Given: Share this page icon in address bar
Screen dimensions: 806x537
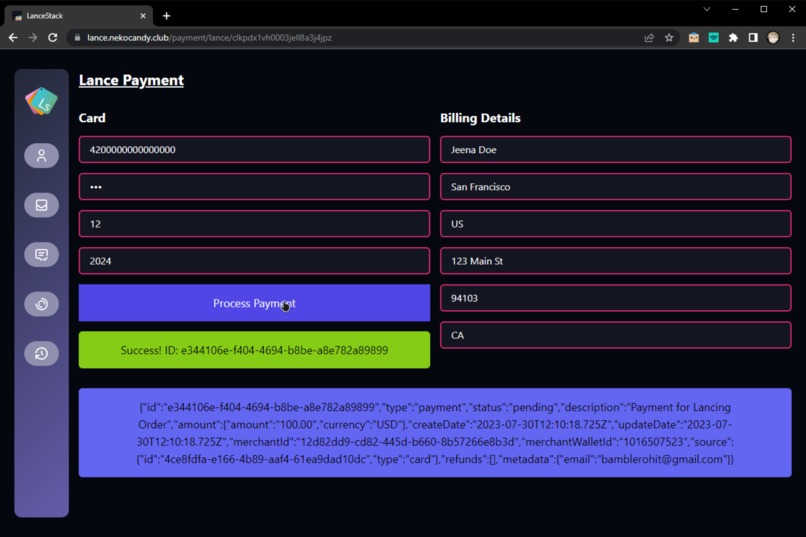Looking at the screenshot, I should pos(649,38).
